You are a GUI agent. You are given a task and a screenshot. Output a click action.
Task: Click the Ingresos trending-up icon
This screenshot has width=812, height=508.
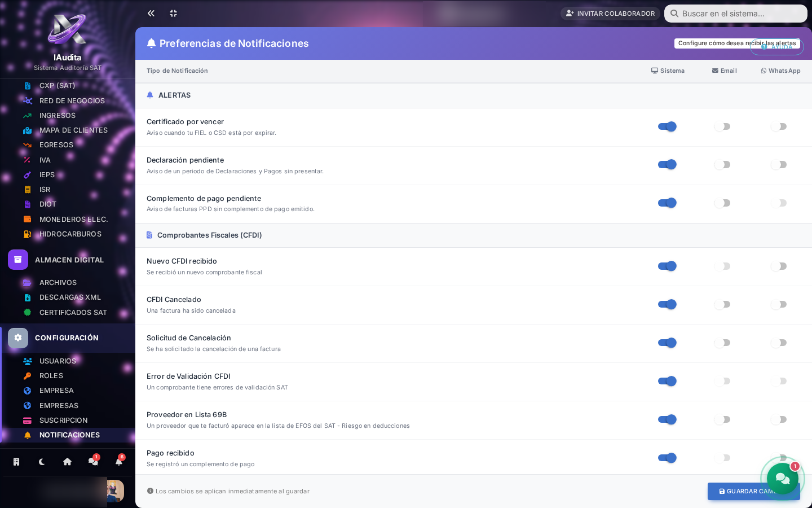27,116
